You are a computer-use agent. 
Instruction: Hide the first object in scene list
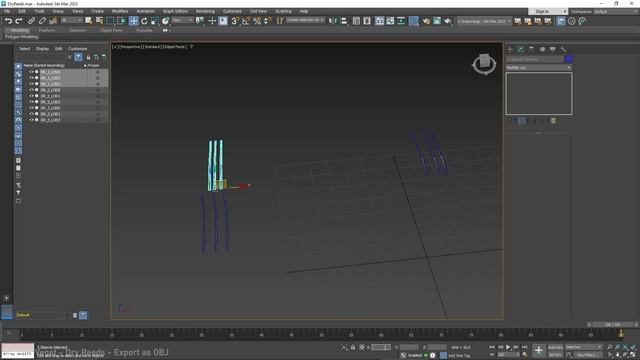pos(31,72)
